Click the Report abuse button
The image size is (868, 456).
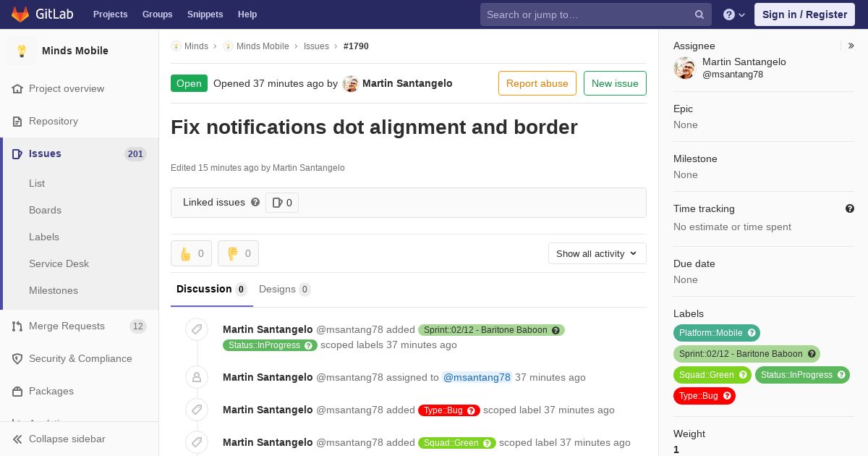tap(537, 83)
